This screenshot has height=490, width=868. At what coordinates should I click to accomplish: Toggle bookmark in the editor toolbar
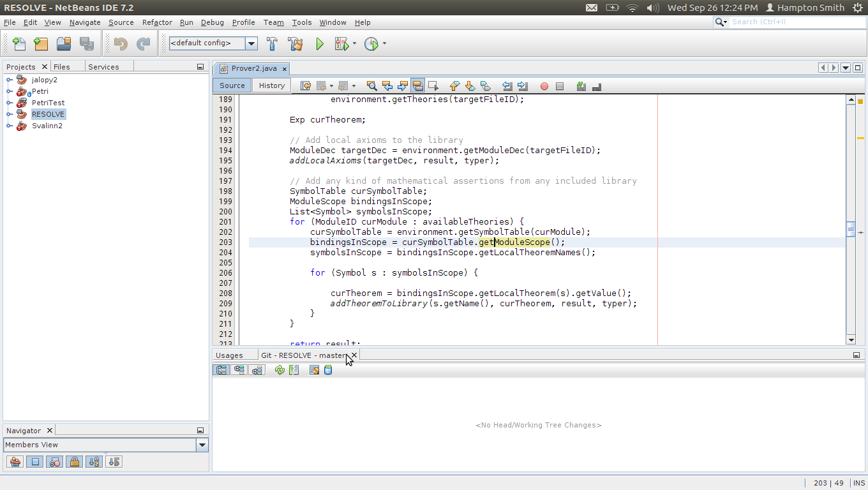485,86
